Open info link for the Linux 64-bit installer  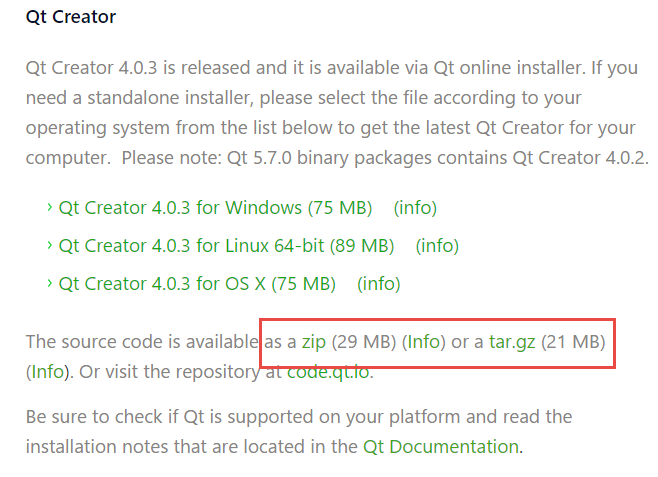coord(437,246)
